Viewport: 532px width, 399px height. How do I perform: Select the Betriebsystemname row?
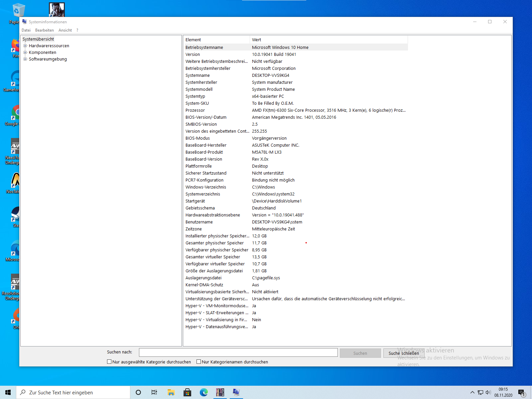tap(296, 47)
